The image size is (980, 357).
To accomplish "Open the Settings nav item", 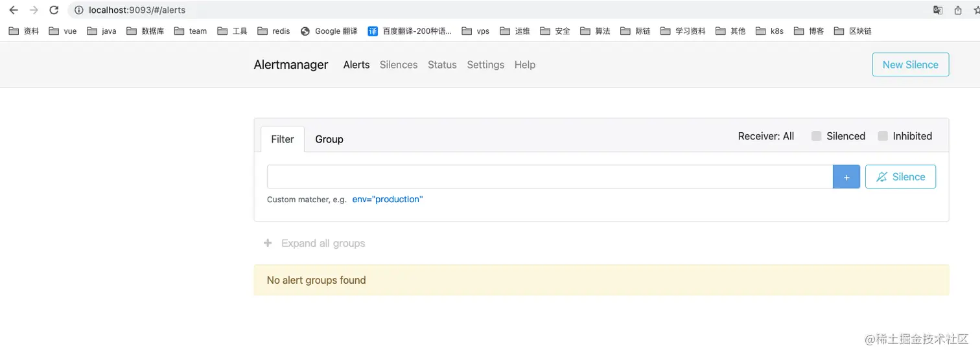I will click(485, 65).
